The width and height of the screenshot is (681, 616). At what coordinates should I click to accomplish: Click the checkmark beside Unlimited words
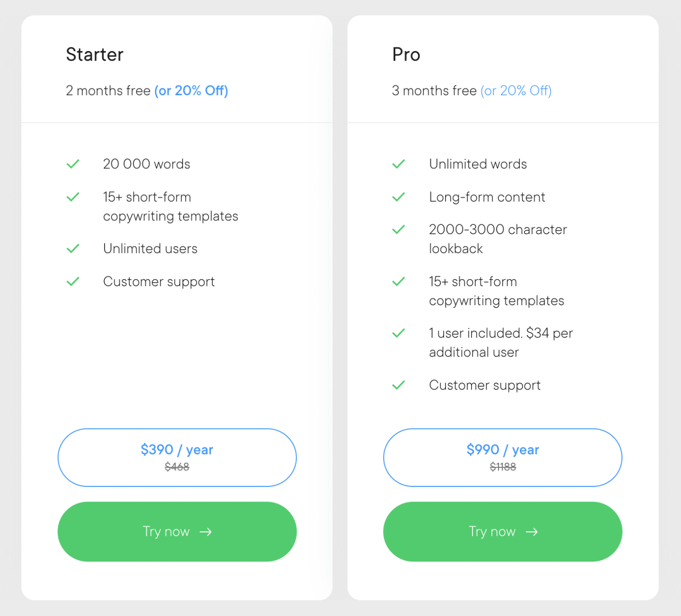pyautogui.click(x=399, y=164)
